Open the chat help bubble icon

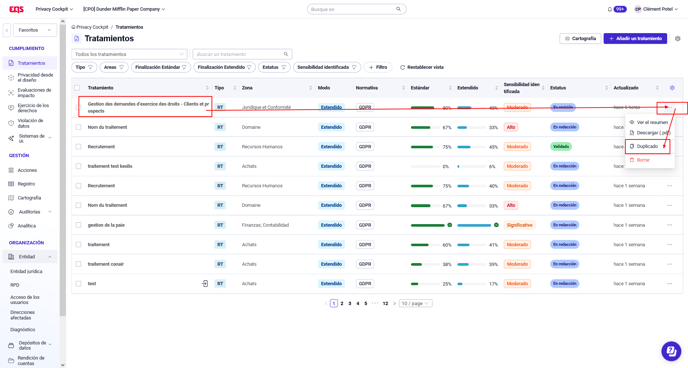coord(671,350)
